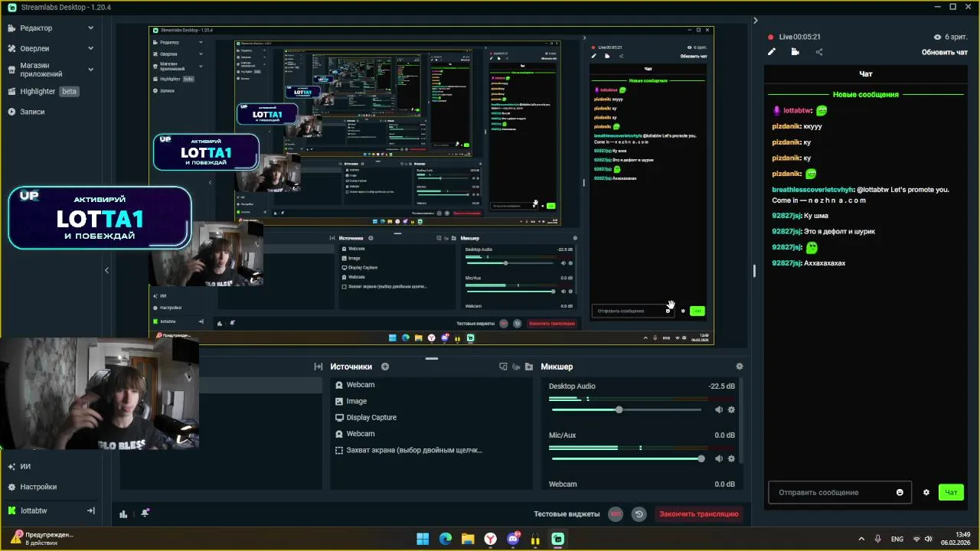Viewport: 980px width, 551px height.
Task: Expand the Оверлеи sidebar menu
Action: (x=90, y=48)
